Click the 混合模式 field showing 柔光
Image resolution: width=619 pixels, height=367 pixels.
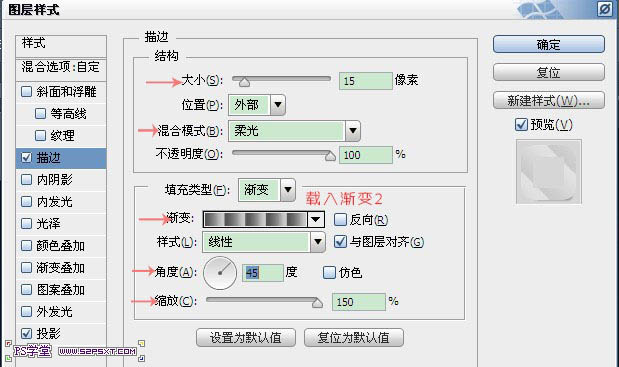(x=287, y=131)
